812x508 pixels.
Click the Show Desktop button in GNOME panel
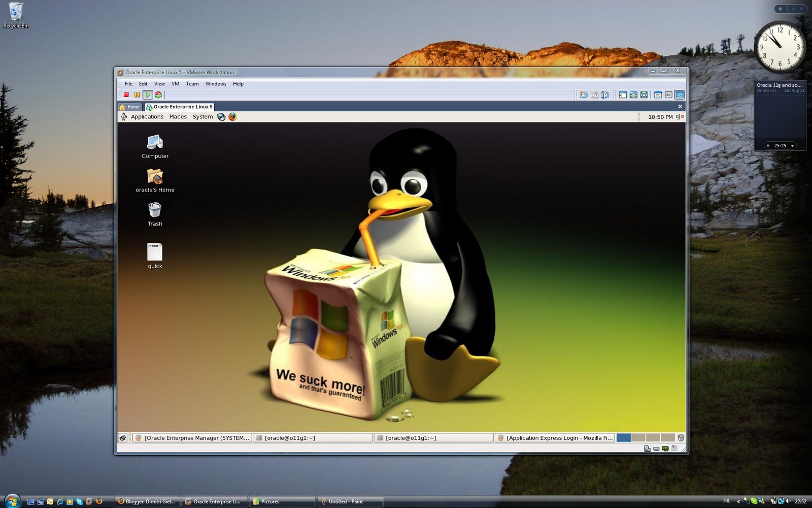[123, 438]
